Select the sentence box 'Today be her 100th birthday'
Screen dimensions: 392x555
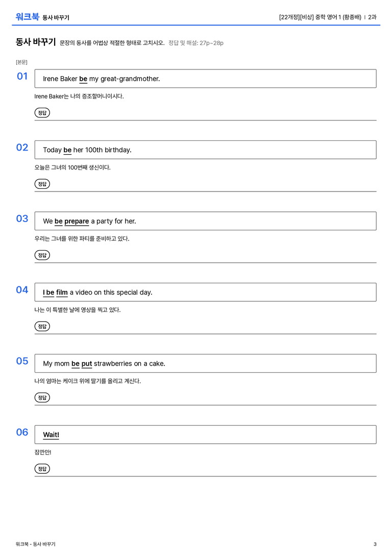pyautogui.click(x=205, y=150)
